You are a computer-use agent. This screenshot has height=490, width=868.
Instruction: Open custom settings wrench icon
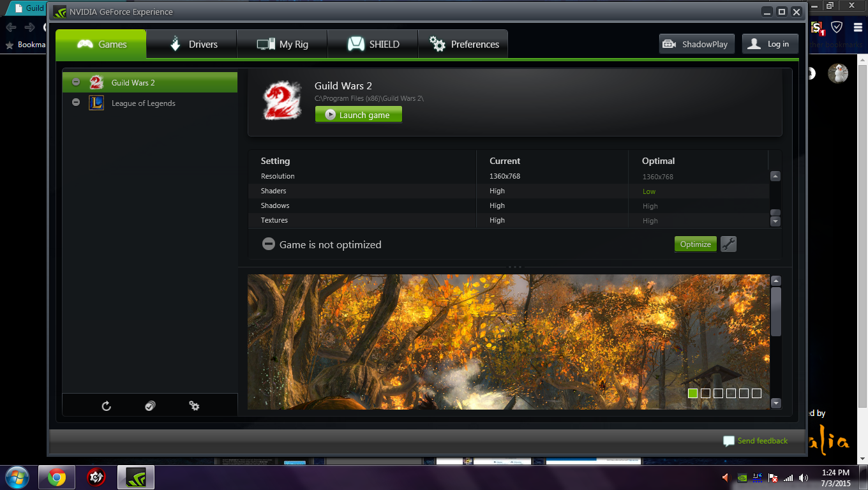(728, 244)
